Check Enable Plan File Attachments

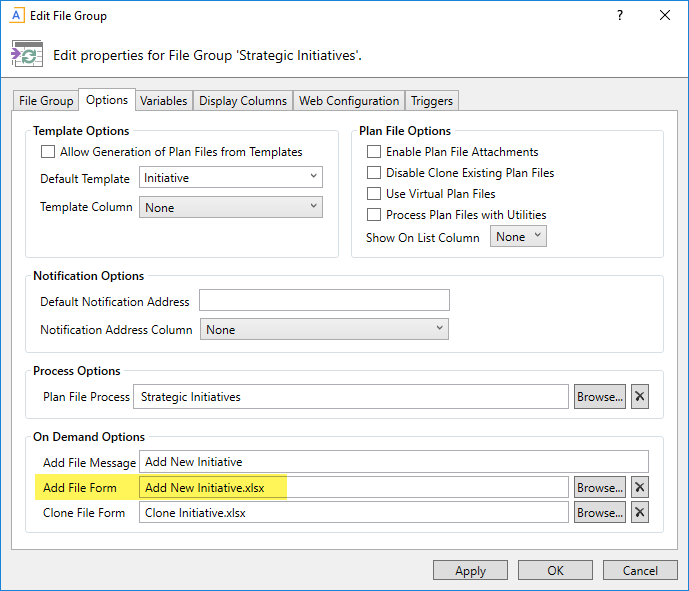(374, 152)
